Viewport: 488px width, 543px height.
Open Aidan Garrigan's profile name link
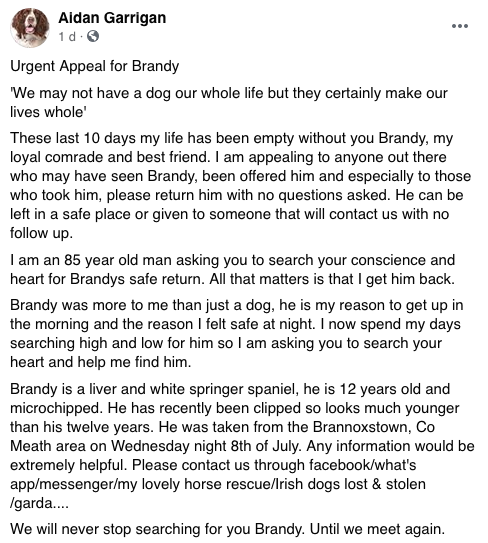(112, 17)
